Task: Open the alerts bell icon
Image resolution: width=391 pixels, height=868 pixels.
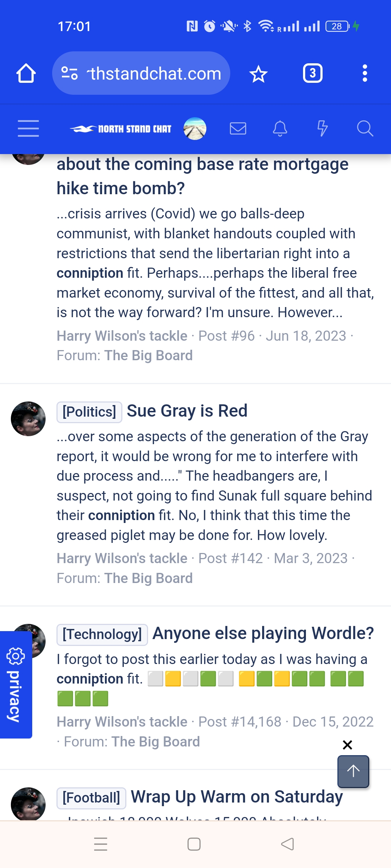Action: point(280,128)
